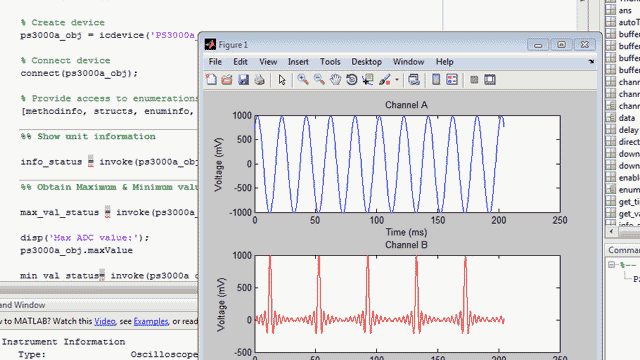Open the Desktop menu in Figure 1
The height and width of the screenshot is (360, 640).
pyautogui.click(x=367, y=62)
